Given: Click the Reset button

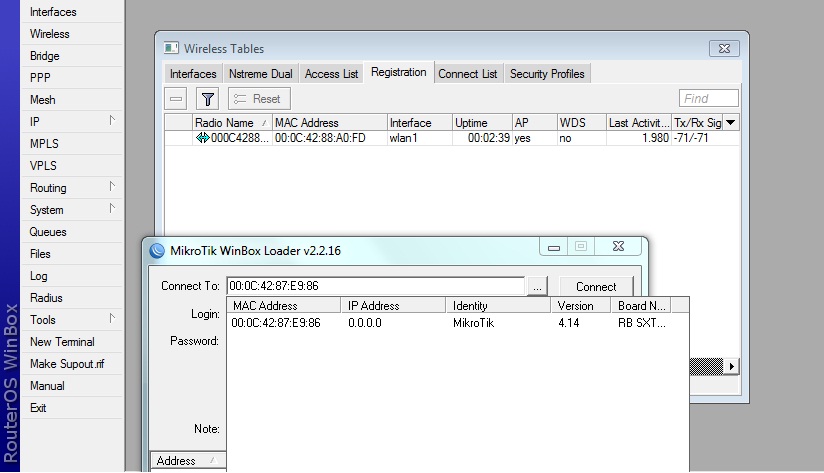Looking at the screenshot, I should (259, 99).
